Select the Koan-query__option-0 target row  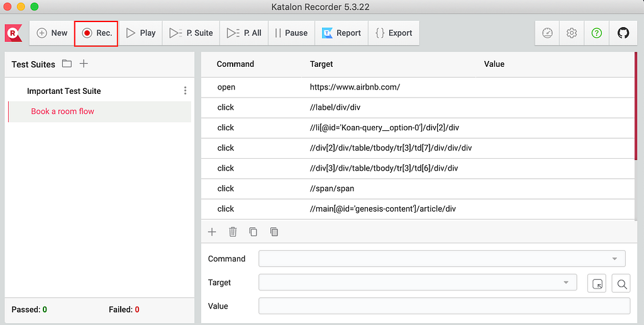pyautogui.click(x=418, y=127)
